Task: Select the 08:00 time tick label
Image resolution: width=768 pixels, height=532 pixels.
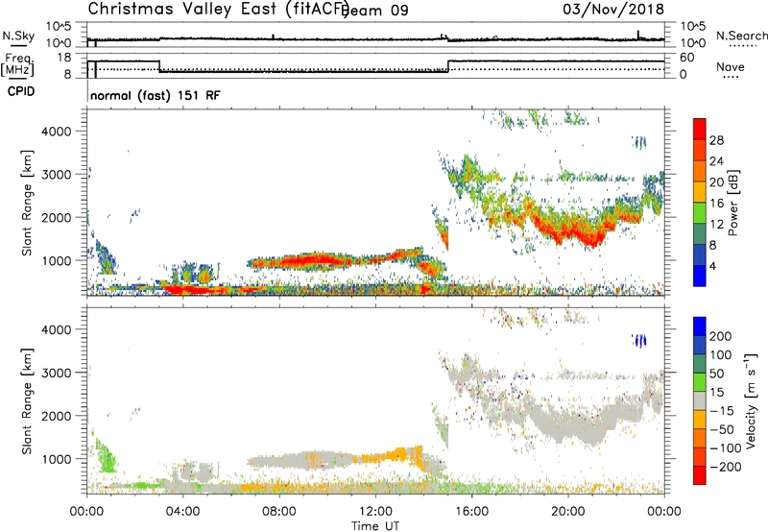Action: pos(278,512)
